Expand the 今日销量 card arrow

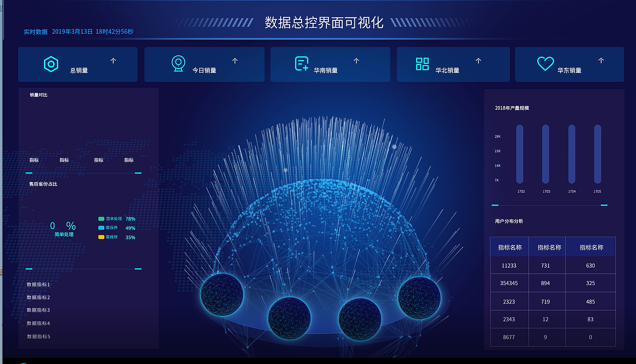(x=235, y=61)
